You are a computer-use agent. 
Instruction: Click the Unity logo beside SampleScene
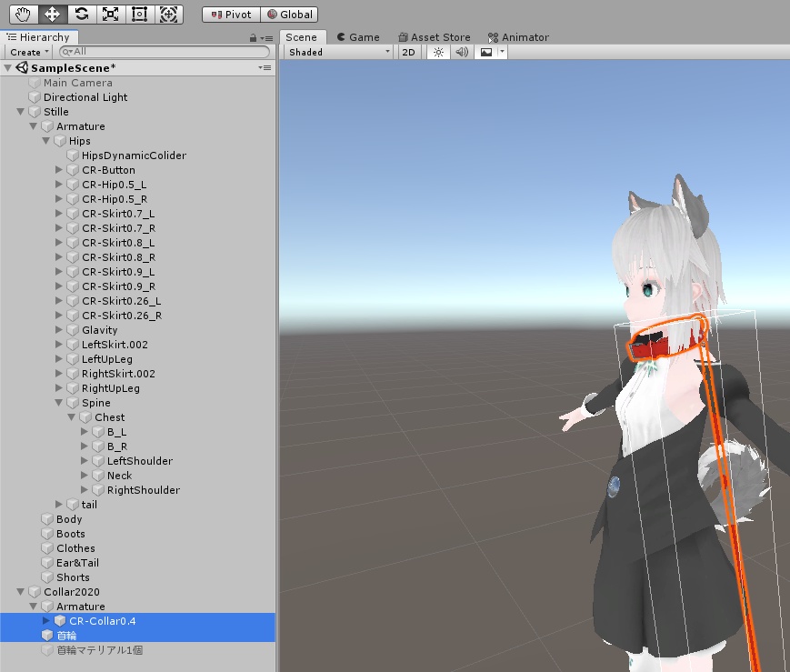click(x=22, y=67)
